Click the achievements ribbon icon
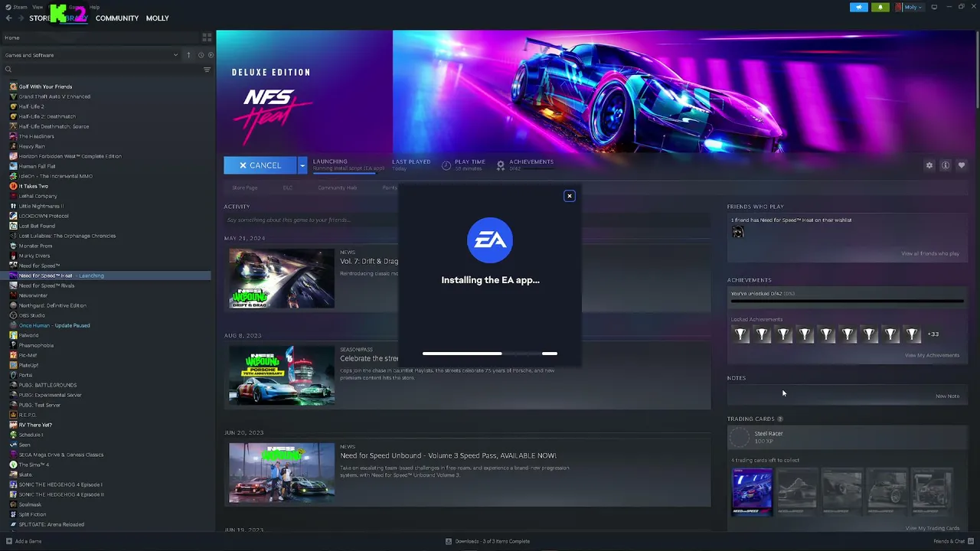 (x=501, y=165)
